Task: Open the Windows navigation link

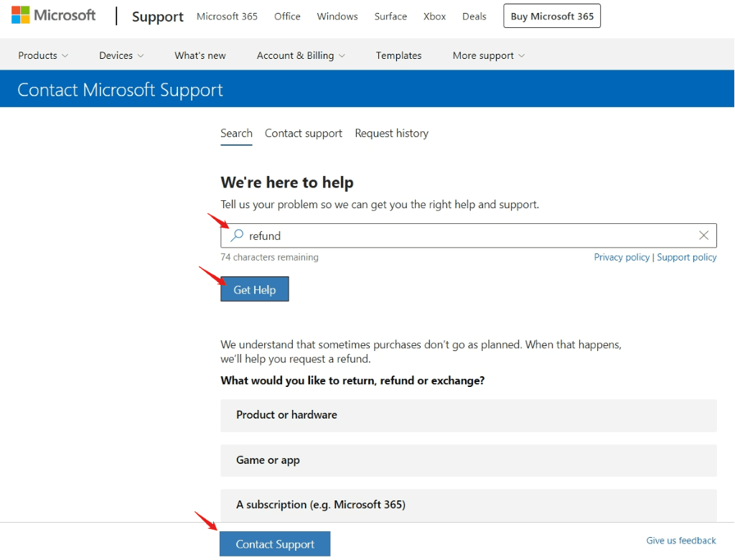Action: [x=337, y=17]
